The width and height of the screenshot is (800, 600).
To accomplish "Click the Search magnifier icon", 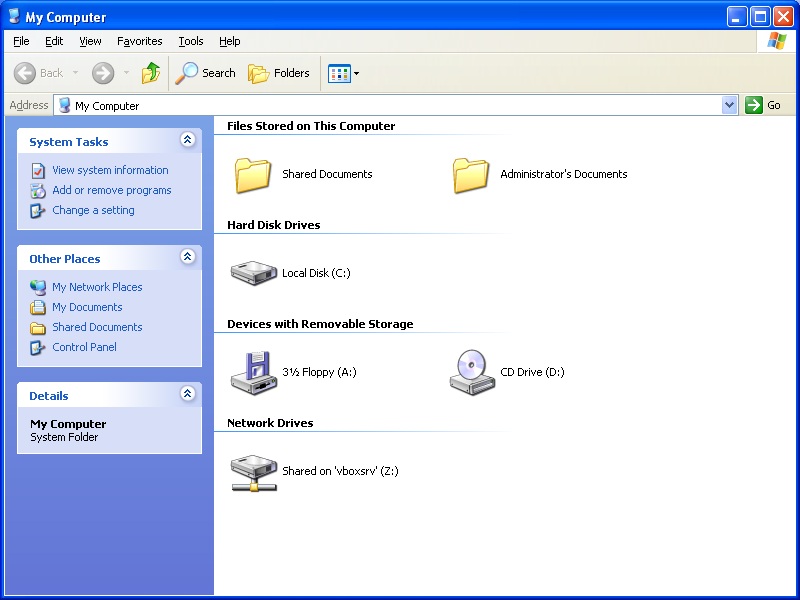I will [x=186, y=73].
